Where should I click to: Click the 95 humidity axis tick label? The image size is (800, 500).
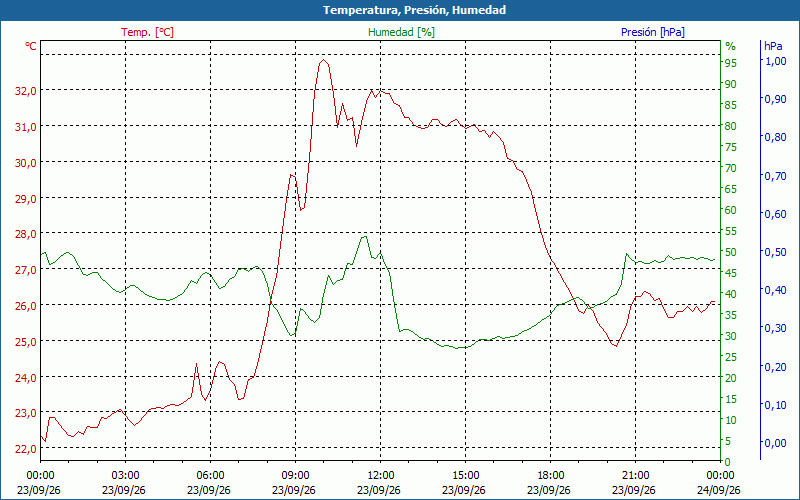click(731, 63)
